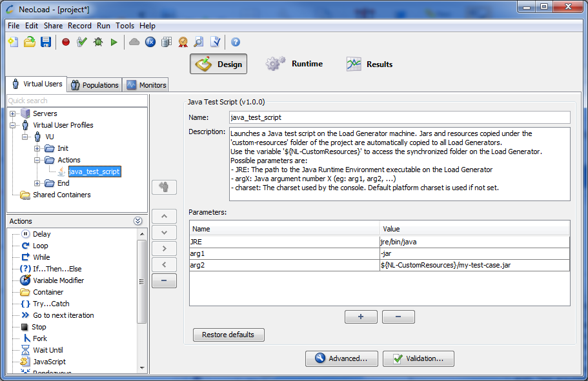Select the Delay action
The image size is (588, 381).
(41, 234)
